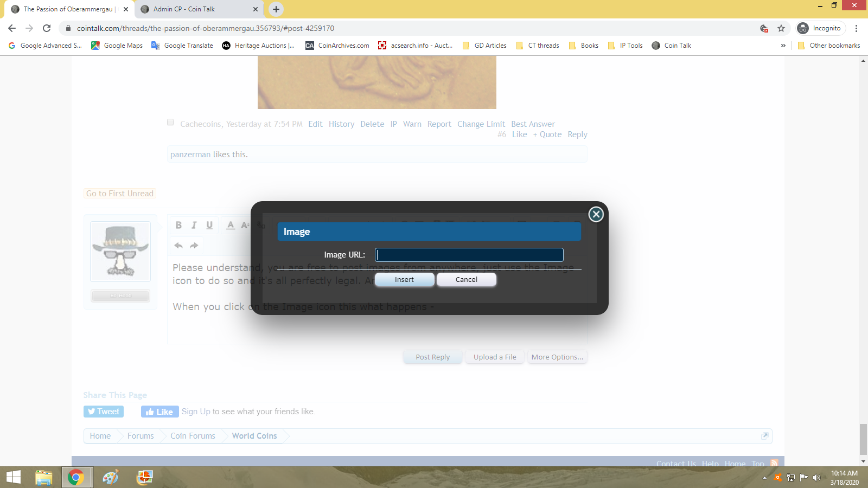Go to First Unread post
The image size is (868, 488).
coord(120,194)
